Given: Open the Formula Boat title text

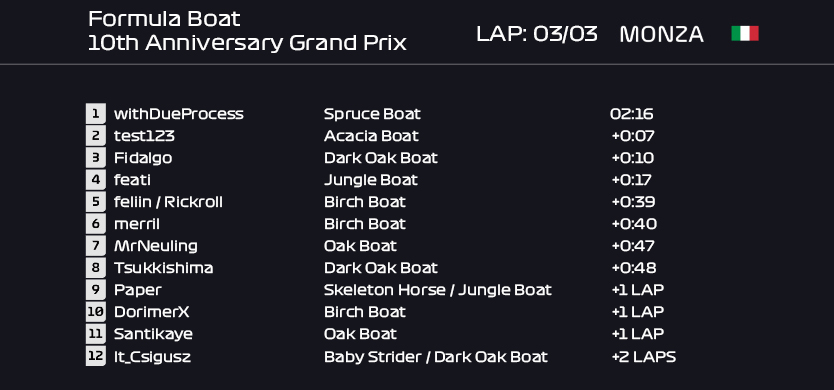Looking at the screenshot, I should pos(164,19).
